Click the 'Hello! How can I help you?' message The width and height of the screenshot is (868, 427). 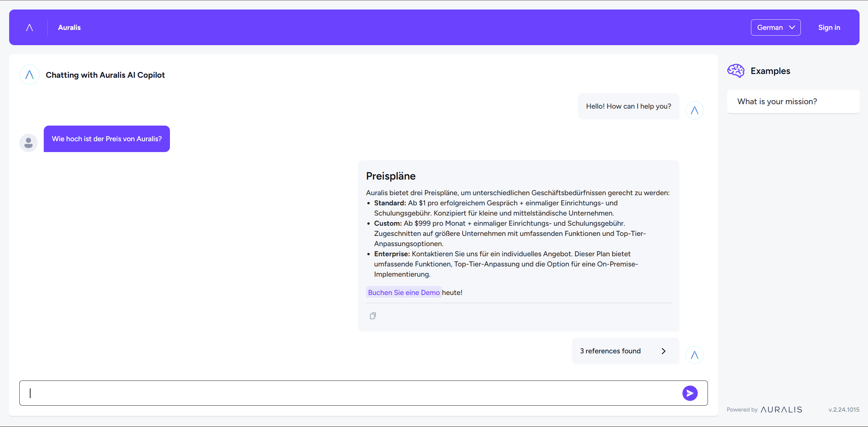click(629, 106)
